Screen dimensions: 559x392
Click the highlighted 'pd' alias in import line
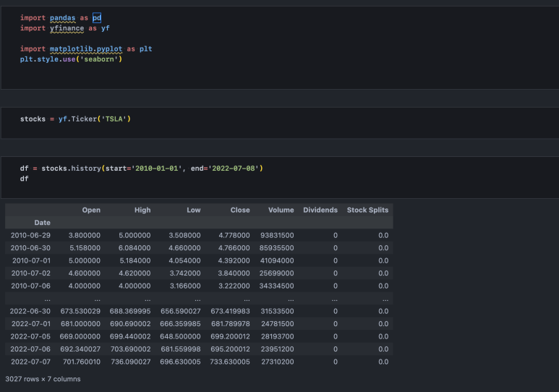point(97,18)
